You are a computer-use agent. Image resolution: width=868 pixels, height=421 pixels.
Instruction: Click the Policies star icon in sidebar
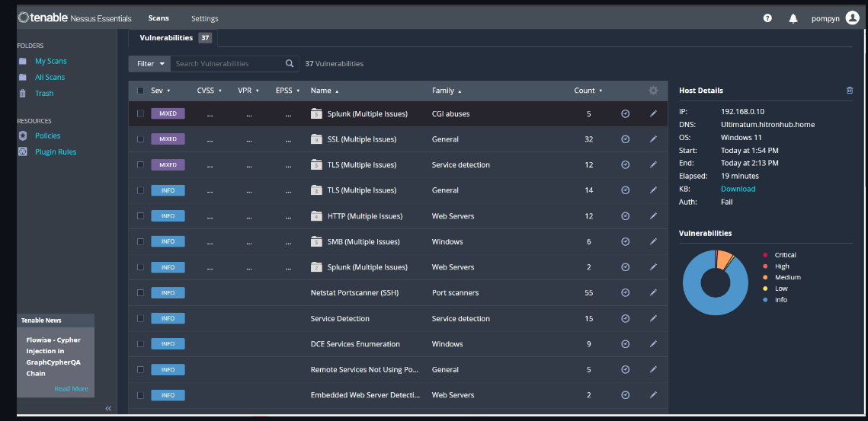point(23,136)
